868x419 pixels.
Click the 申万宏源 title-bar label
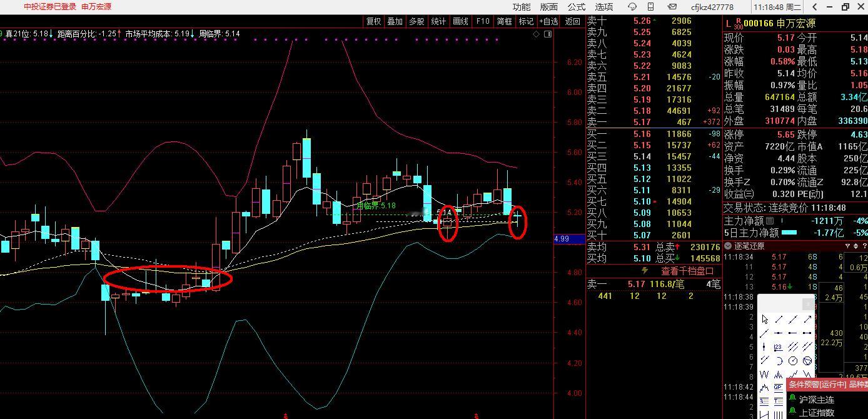click(96, 7)
